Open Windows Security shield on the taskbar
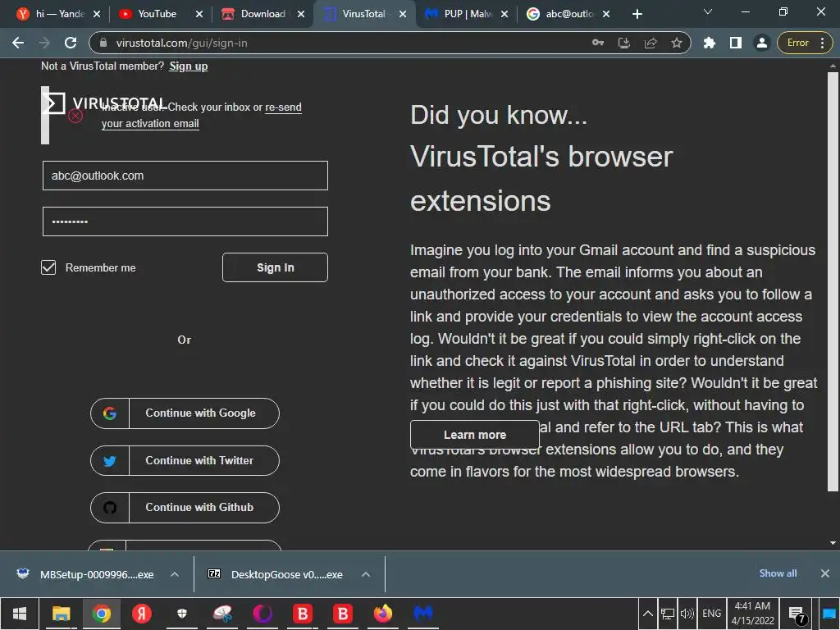The width and height of the screenshot is (840, 630). [x=182, y=614]
